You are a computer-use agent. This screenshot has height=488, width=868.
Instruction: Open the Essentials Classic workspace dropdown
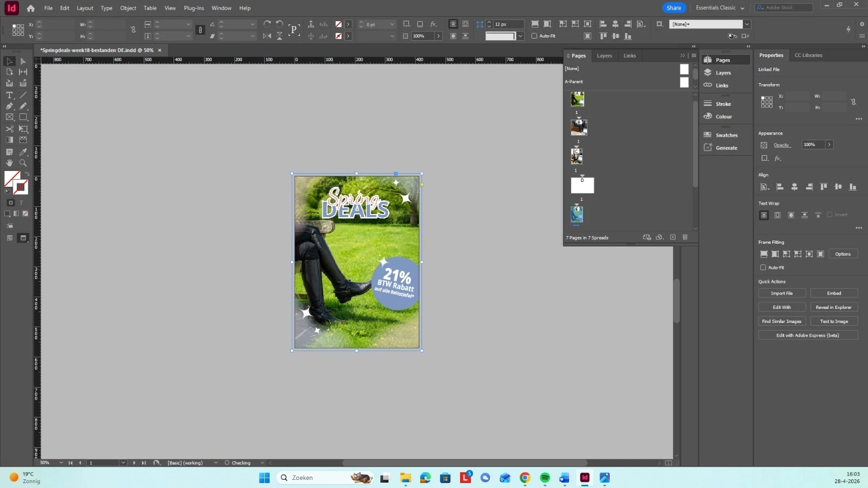(720, 8)
